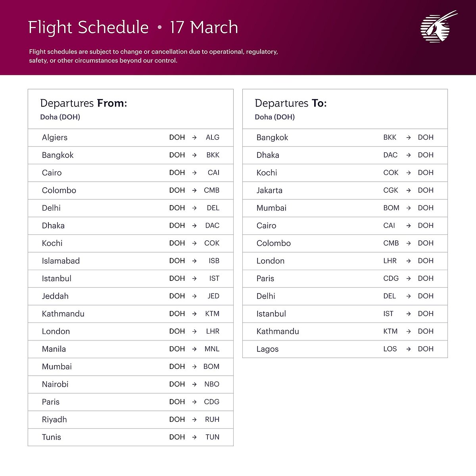
Task: Click the schedule change disclaimer text
Action: click(153, 56)
